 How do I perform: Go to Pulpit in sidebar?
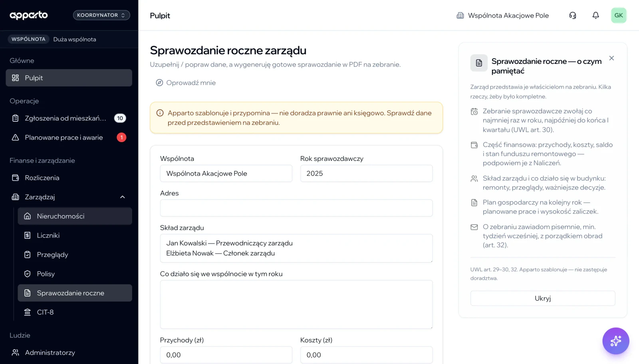[x=69, y=78]
